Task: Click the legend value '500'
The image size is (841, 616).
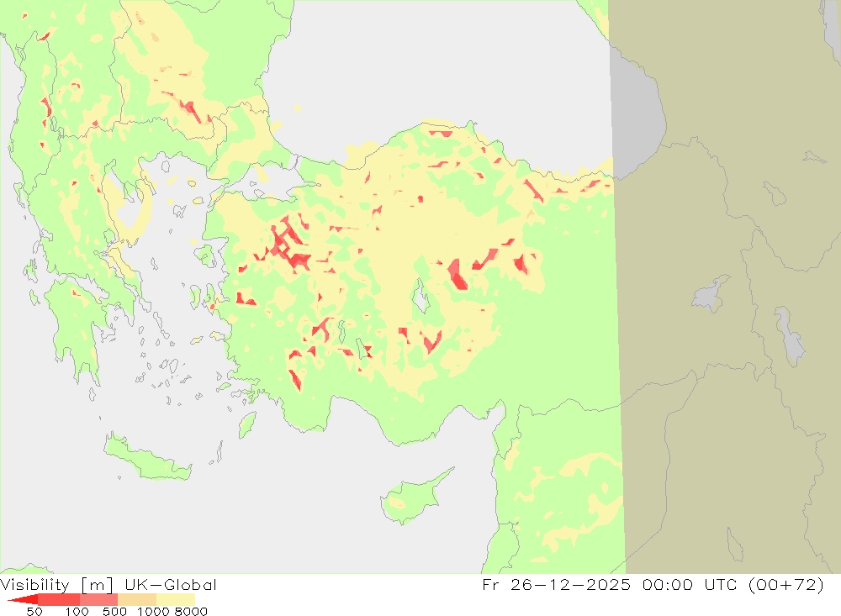Action: pos(114,612)
